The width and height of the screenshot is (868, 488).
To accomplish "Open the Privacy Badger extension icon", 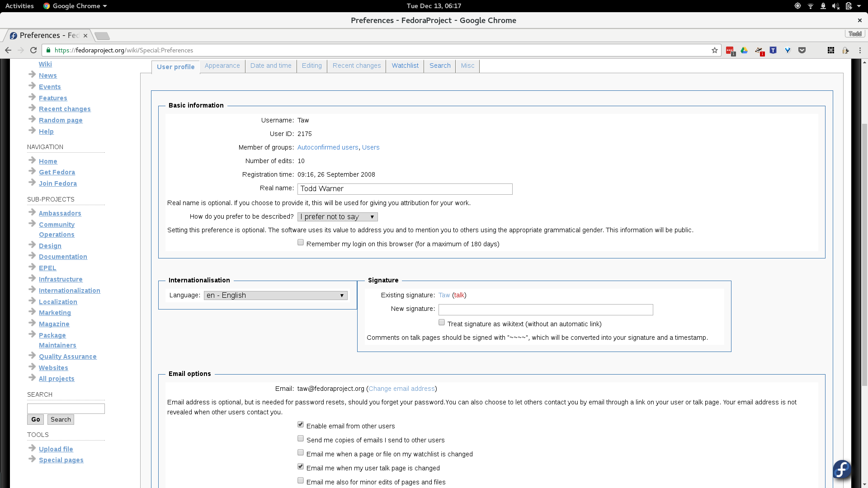I will click(759, 51).
